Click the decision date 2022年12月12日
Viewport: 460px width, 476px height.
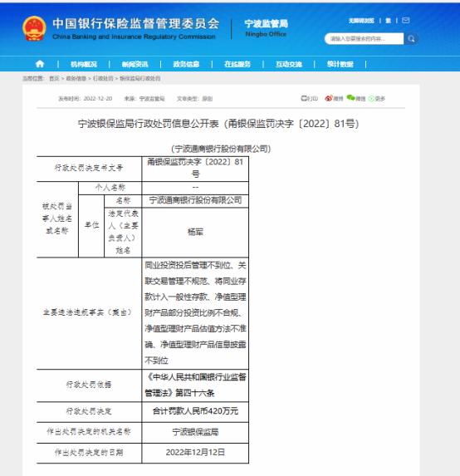click(195, 453)
